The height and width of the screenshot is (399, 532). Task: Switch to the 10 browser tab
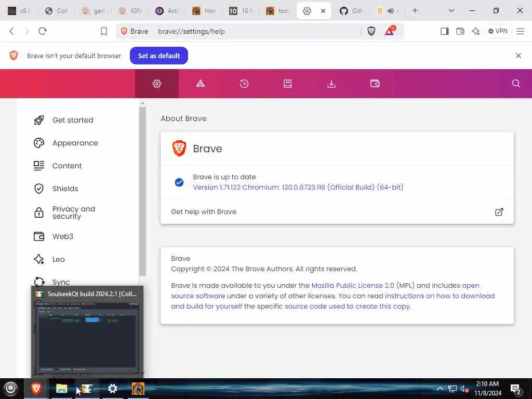(241, 11)
